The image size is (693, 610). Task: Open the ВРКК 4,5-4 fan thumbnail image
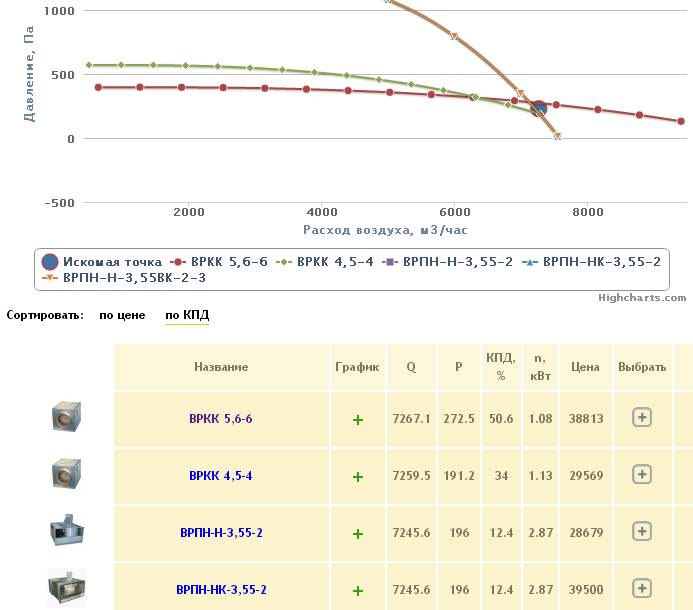pos(66,473)
